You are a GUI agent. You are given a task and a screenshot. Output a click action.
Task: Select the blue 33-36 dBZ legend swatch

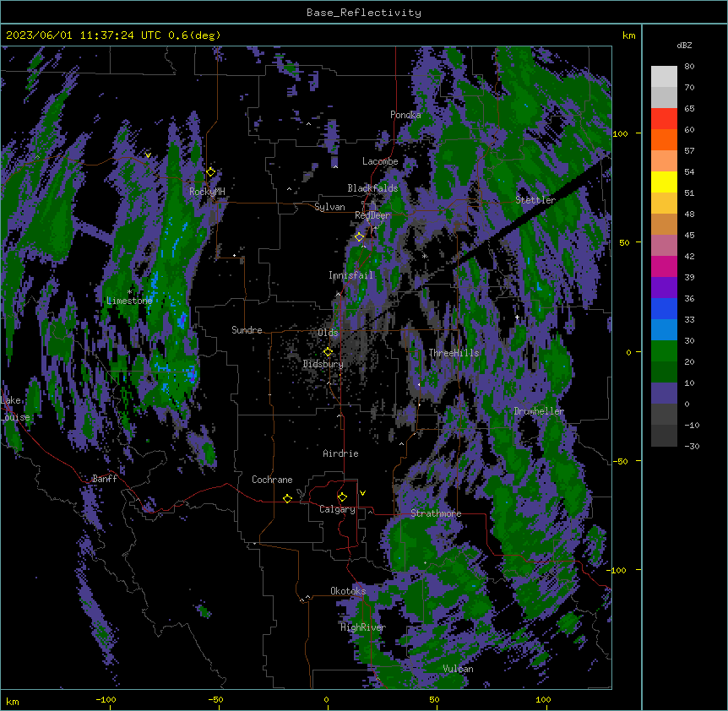pos(664,308)
